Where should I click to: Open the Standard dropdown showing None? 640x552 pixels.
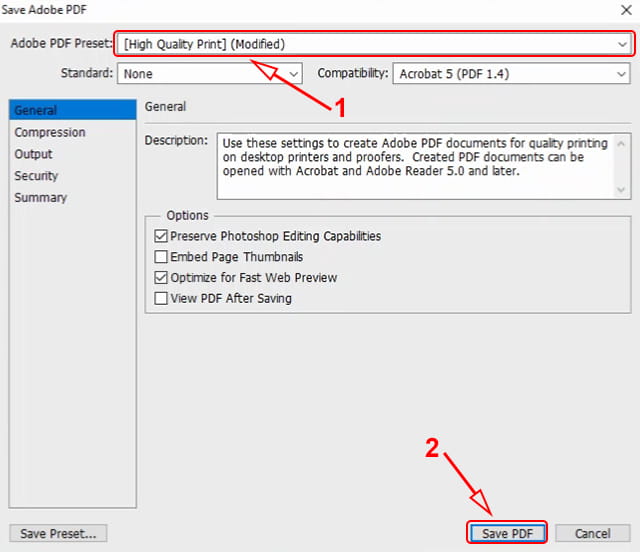(210, 73)
